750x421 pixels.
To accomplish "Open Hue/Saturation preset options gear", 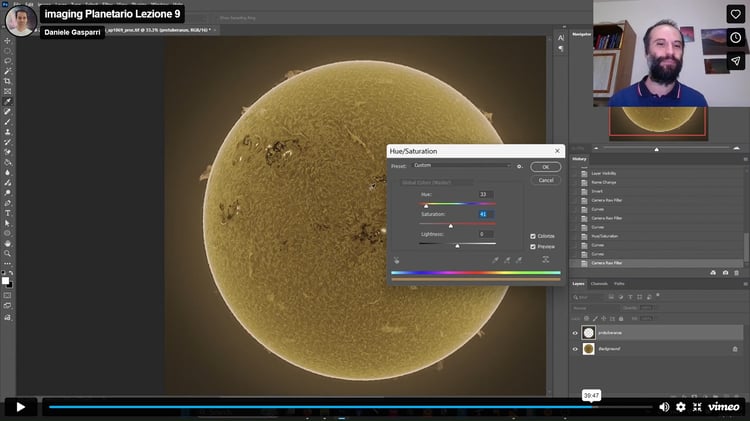I will [x=519, y=166].
